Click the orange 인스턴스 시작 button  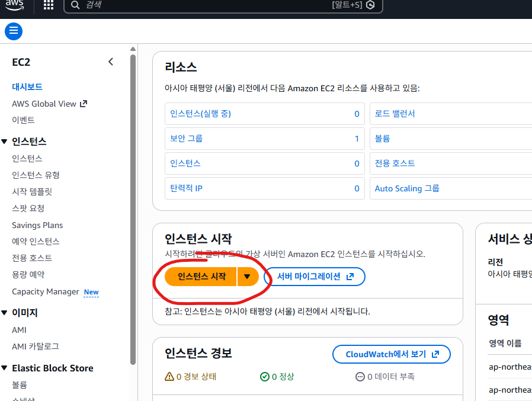(200, 277)
